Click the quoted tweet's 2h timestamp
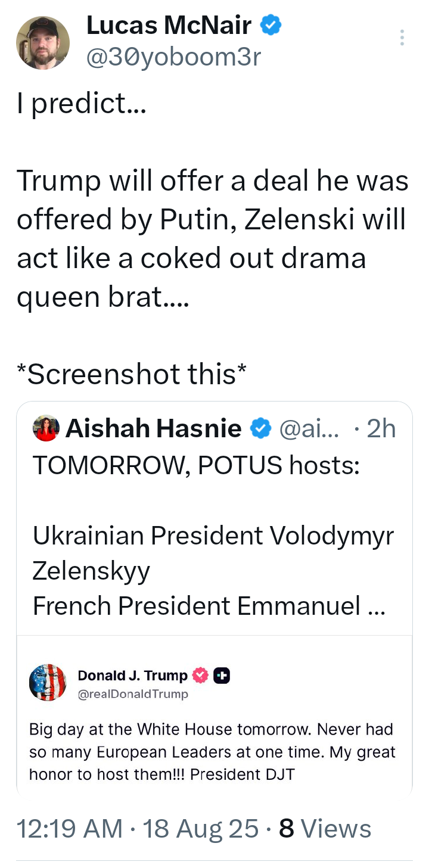The height and width of the screenshot is (868, 429). pyautogui.click(x=381, y=428)
